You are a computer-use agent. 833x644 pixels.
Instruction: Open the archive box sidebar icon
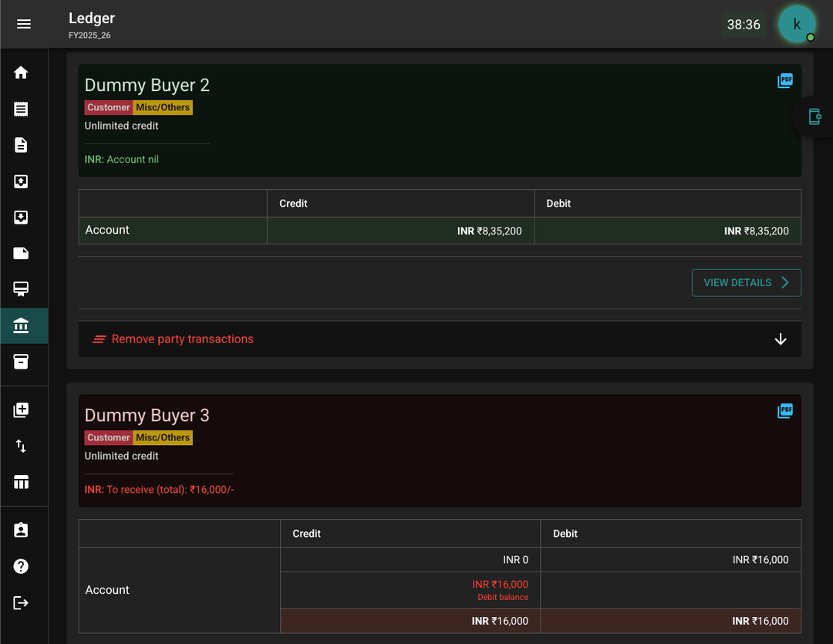coord(21,361)
